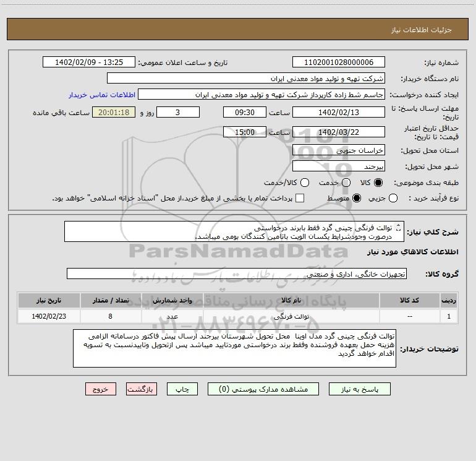
Task: Click the مشاهده مدارک پیوستی (0) button
Action: [x=263, y=389]
